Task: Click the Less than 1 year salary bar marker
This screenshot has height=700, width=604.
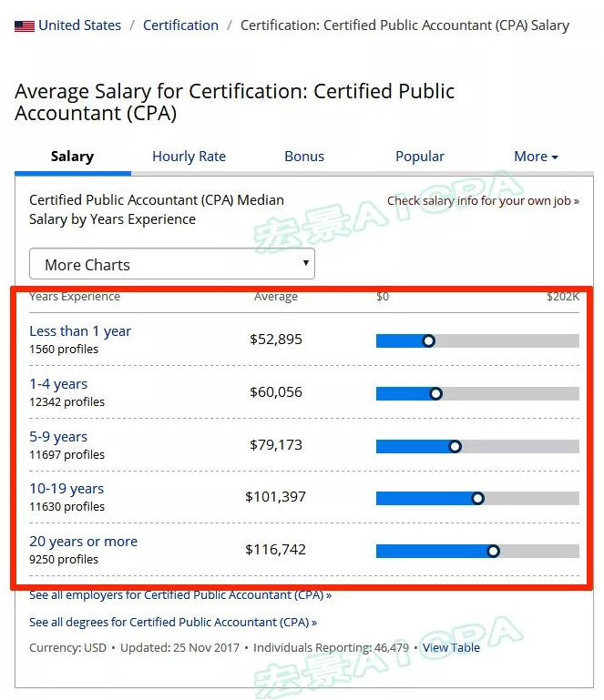Action: click(428, 341)
